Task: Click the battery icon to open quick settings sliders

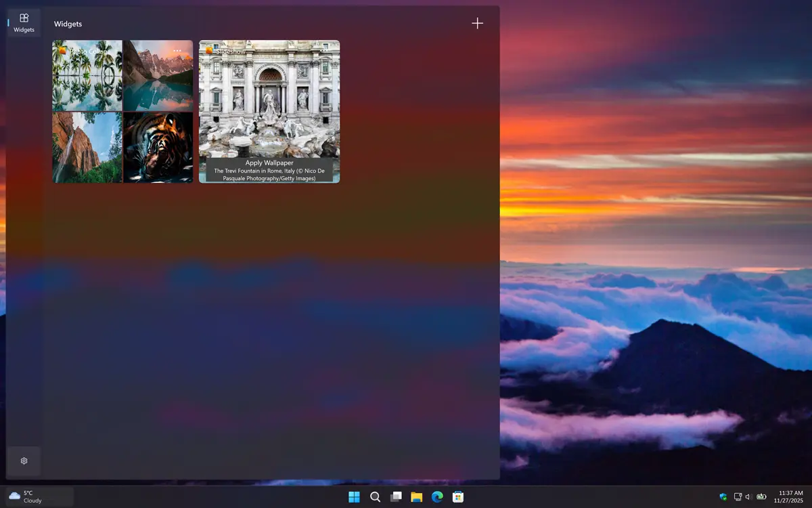Action: (761, 496)
